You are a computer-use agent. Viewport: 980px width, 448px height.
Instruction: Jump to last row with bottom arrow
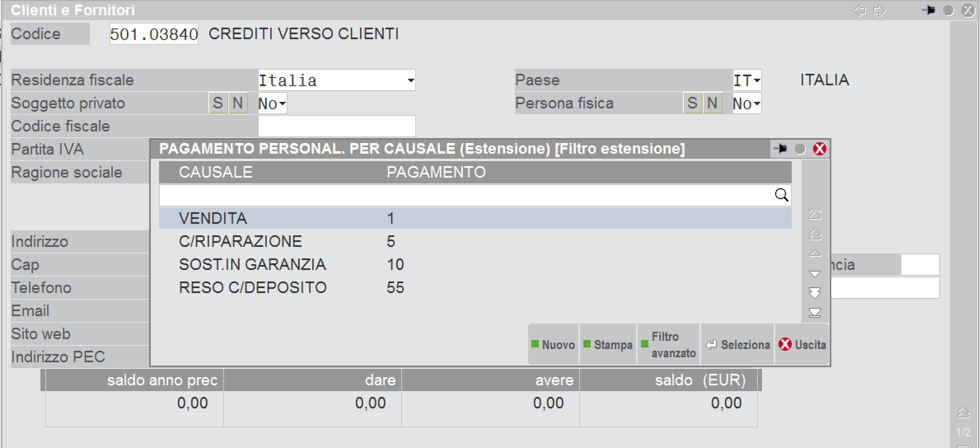pyautogui.click(x=815, y=313)
